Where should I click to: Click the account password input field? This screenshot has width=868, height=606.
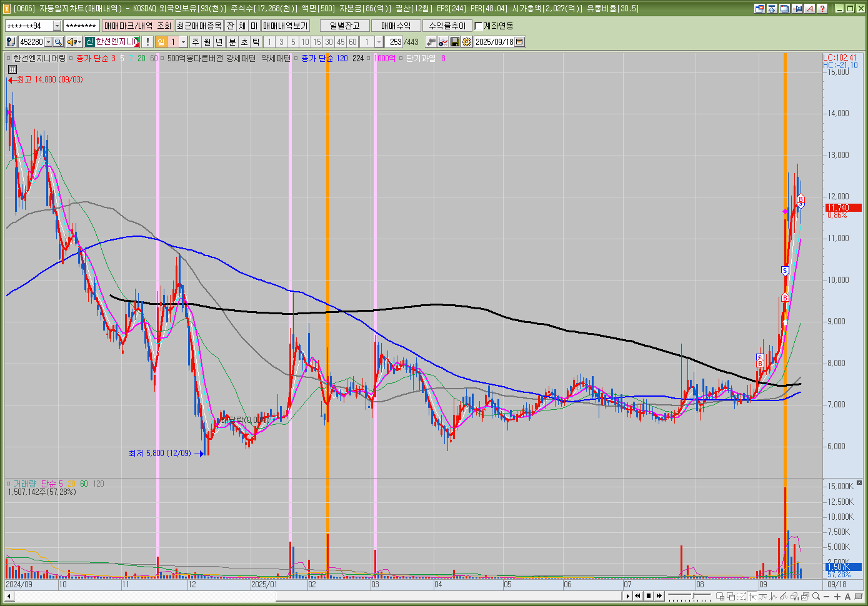click(x=81, y=26)
